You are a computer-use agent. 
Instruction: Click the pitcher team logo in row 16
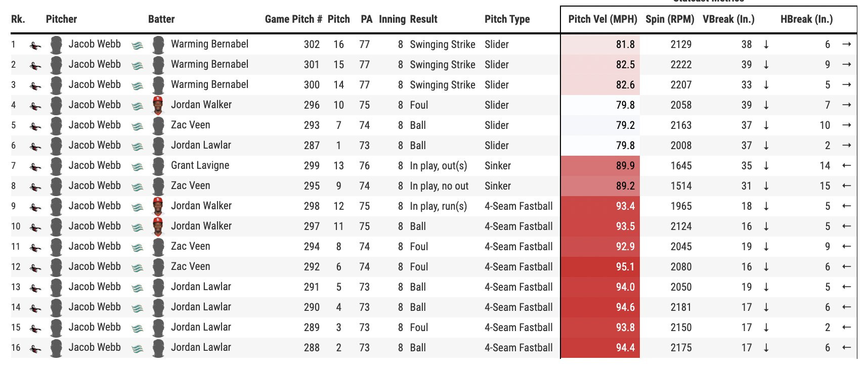coord(35,349)
